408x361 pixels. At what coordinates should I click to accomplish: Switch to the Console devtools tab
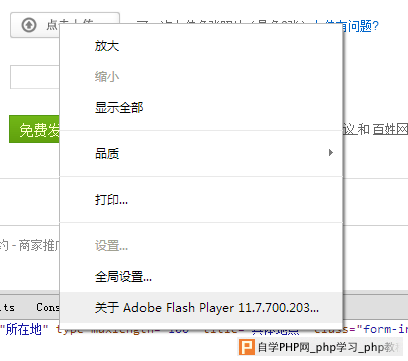pyautogui.click(x=48, y=307)
